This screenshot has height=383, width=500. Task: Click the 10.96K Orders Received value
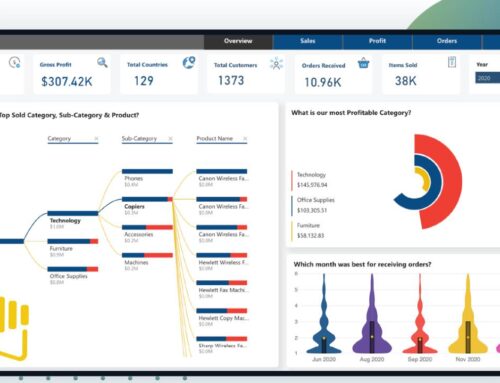click(323, 82)
